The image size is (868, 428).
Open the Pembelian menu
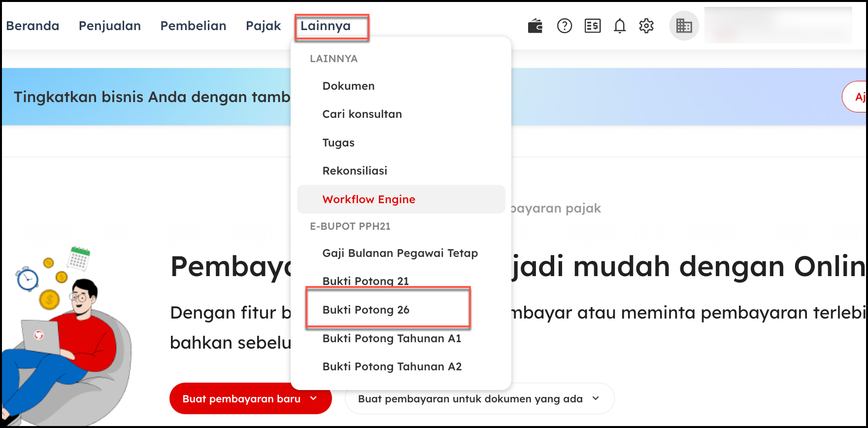pos(193,26)
